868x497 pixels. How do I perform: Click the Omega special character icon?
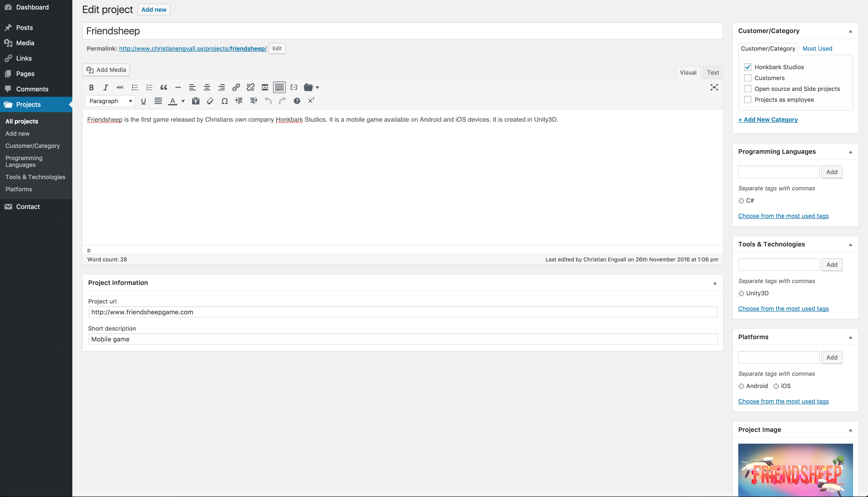(224, 101)
